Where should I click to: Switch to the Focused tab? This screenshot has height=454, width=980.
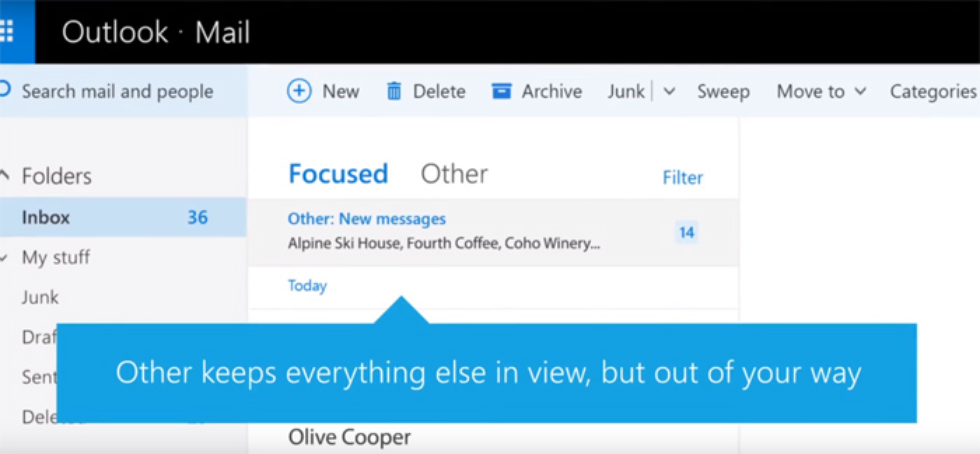(338, 174)
